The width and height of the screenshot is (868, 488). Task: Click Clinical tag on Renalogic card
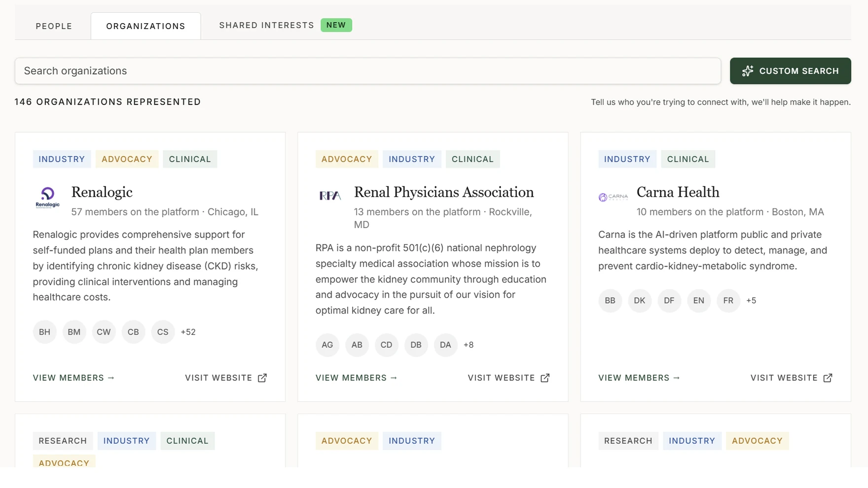click(x=190, y=159)
